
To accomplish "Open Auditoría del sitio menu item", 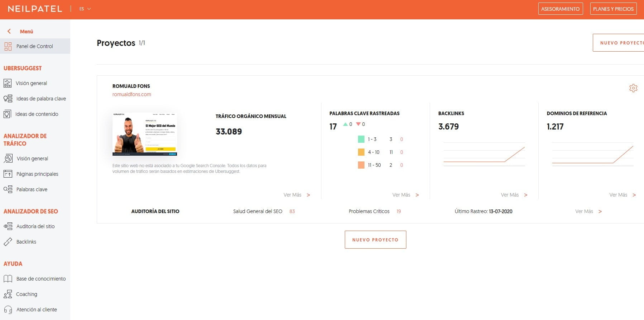I will pyautogui.click(x=35, y=226).
